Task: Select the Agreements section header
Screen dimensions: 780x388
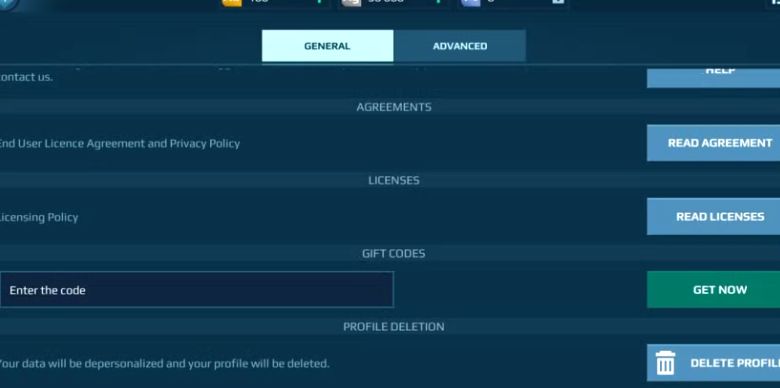Action: pos(393,107)
